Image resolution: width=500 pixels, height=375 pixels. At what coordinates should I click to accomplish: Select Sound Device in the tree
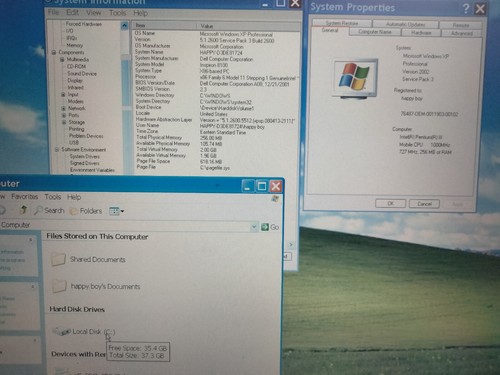pyautogui.click(x=82, y=74)
